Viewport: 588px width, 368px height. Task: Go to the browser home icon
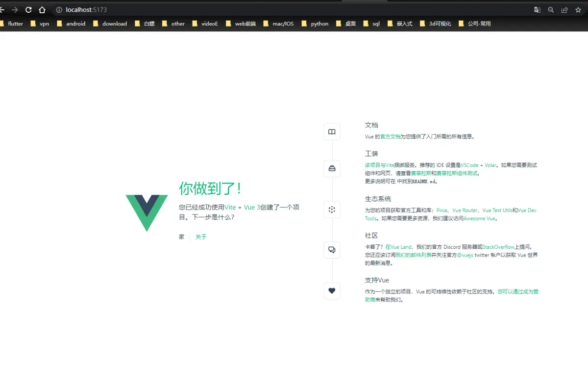pos(42,10)
